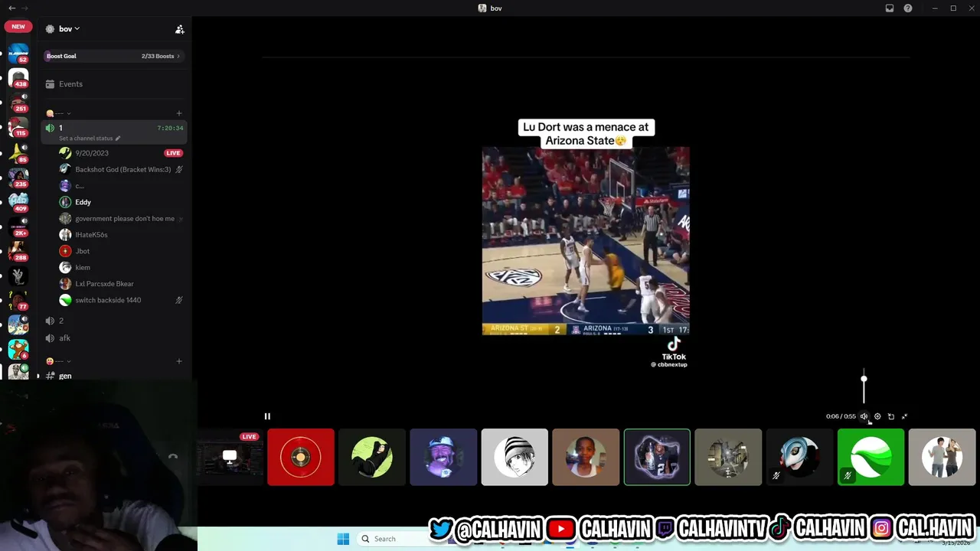Image resolution: width=980 pixels, height=551 pixels.
Task: Open server icon with 235 badge
Action: (18, 178)
